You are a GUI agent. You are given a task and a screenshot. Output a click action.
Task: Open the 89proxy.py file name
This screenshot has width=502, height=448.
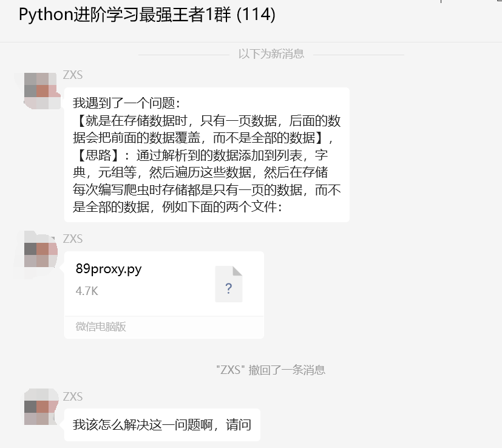109,269
